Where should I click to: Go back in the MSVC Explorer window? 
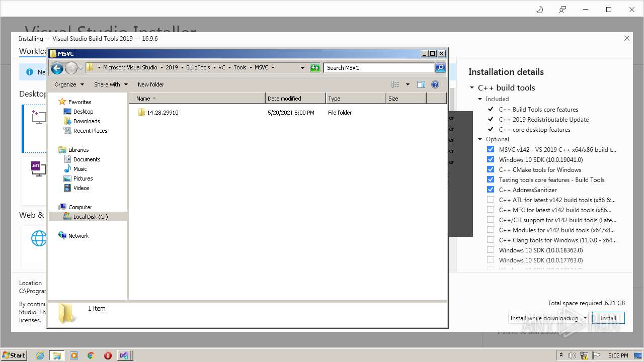57,68
